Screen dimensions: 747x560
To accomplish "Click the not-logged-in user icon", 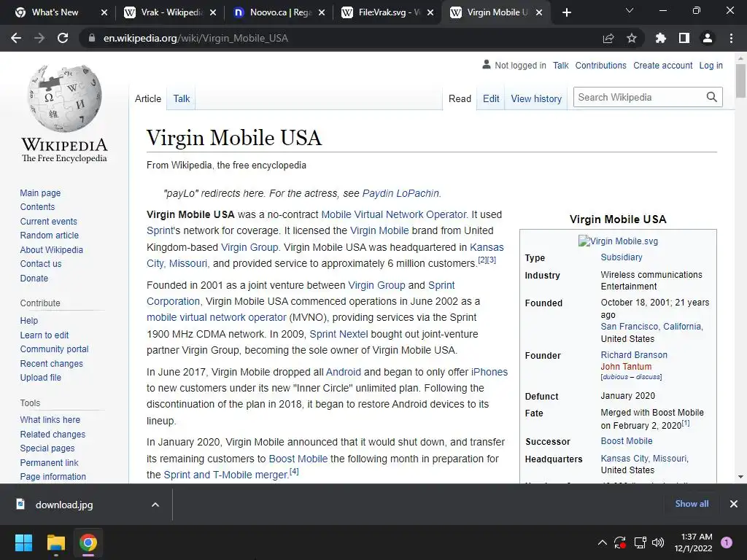I will 487,64.
